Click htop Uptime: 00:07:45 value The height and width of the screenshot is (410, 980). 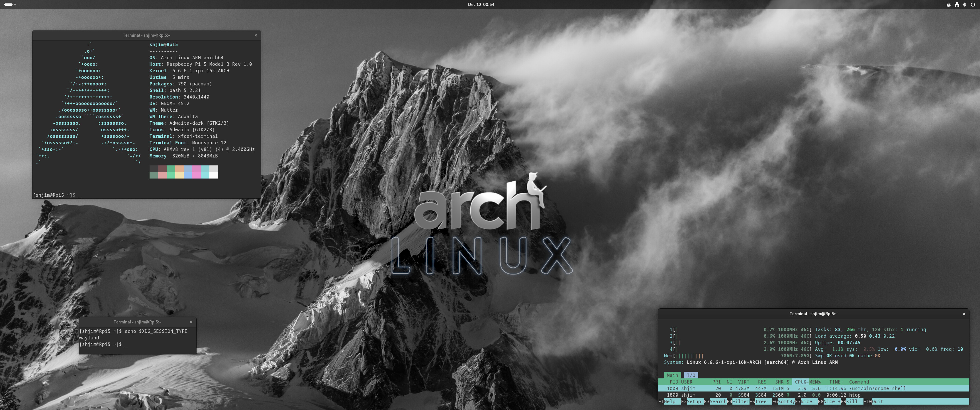(x=849, y=343)
